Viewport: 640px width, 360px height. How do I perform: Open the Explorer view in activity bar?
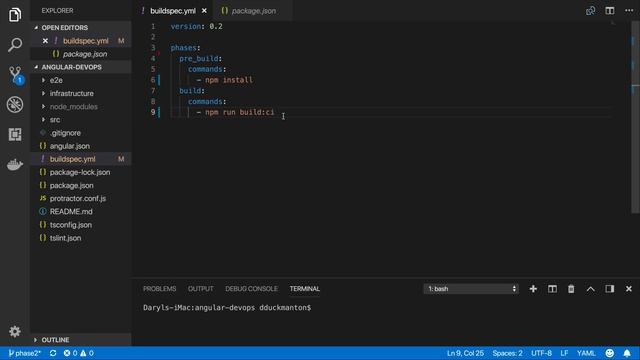coord(15,15)
